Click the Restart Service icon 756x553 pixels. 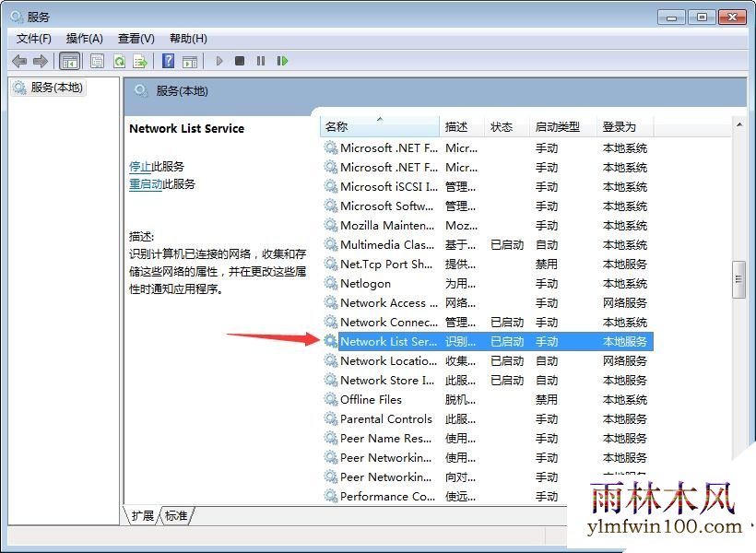pos(282,61)
